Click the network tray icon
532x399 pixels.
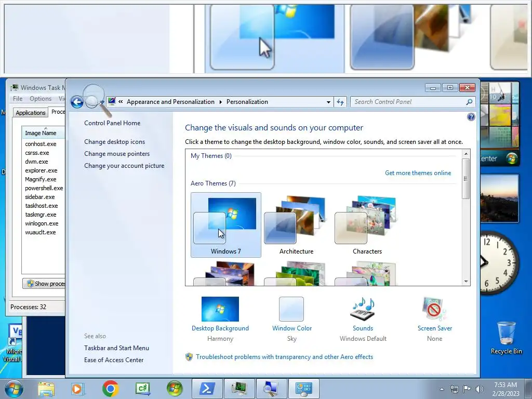[x=454, y=389]
